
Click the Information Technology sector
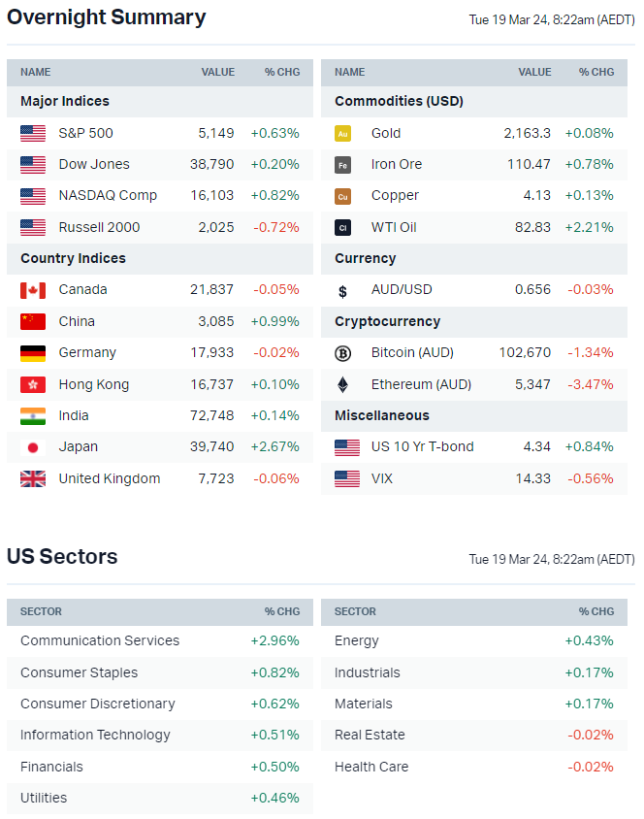point(95,735)
